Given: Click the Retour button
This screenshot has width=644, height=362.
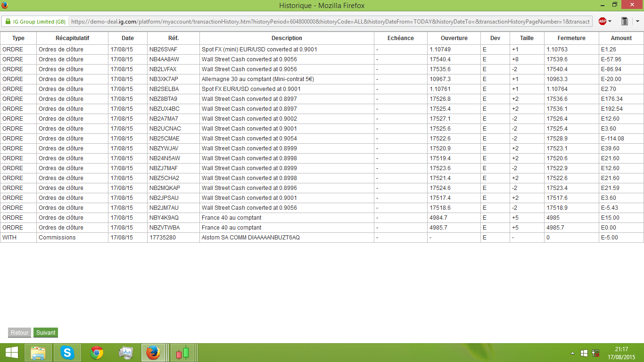Looking at the screenshot, I should click(x=19, y=333).
